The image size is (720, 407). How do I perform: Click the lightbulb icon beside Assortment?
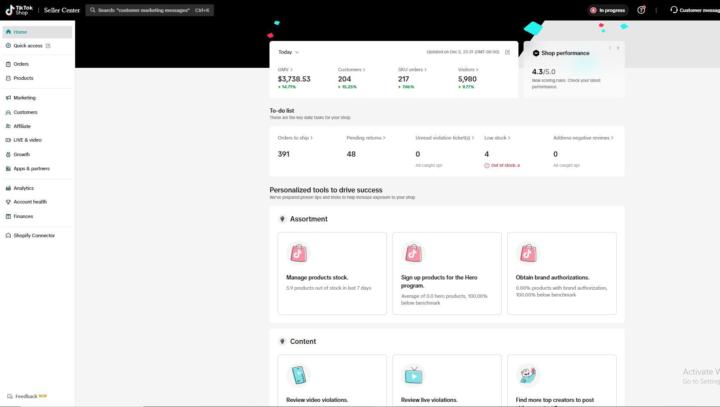(x=282, y=219)
